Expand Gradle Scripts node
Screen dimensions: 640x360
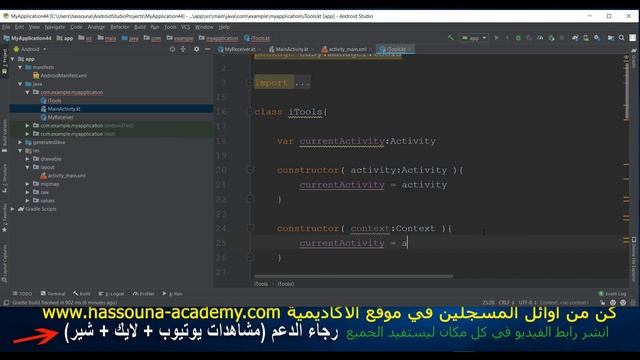click(13, 209)
